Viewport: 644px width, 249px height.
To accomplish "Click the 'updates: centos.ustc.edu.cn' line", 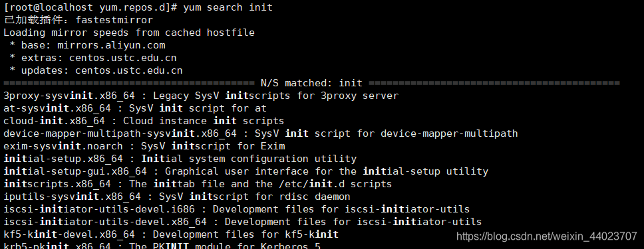I will [96, 70].
